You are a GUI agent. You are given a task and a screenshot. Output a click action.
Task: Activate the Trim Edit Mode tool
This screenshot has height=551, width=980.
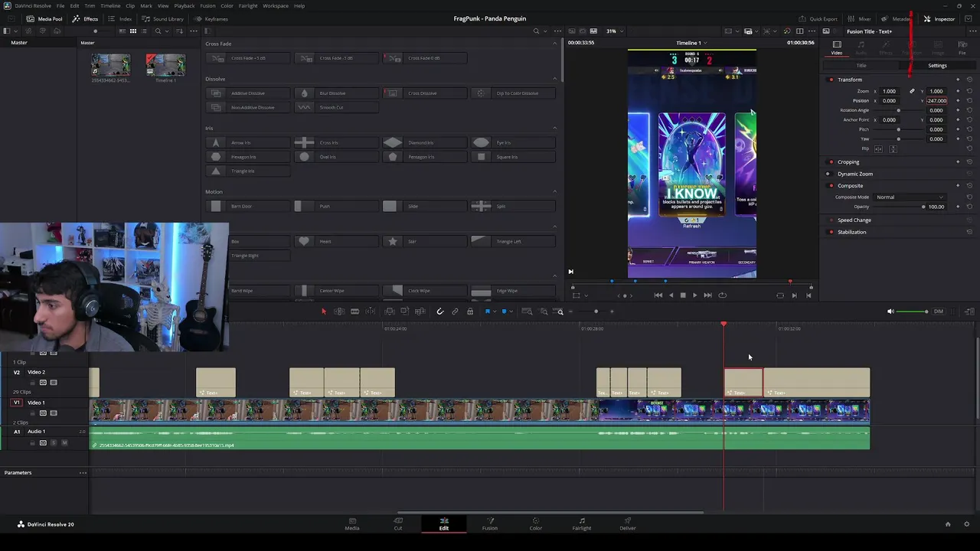point(338,311)
